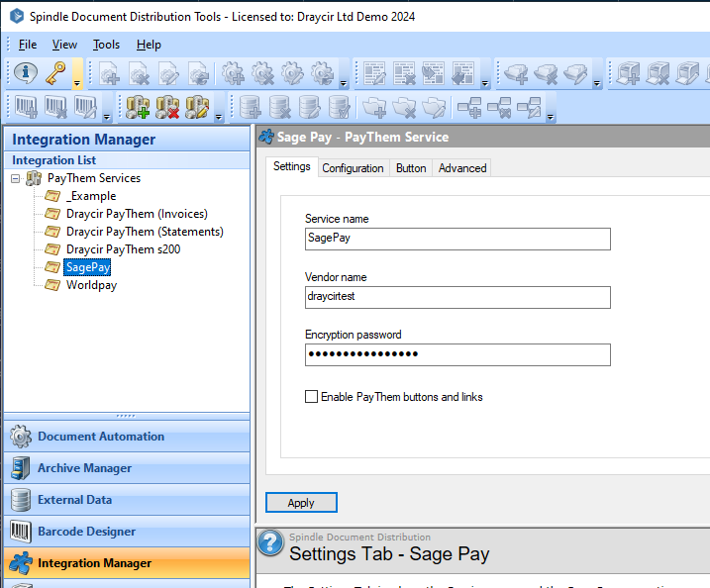Add a new PayThem service (coins plus)

tap(138, 107)
